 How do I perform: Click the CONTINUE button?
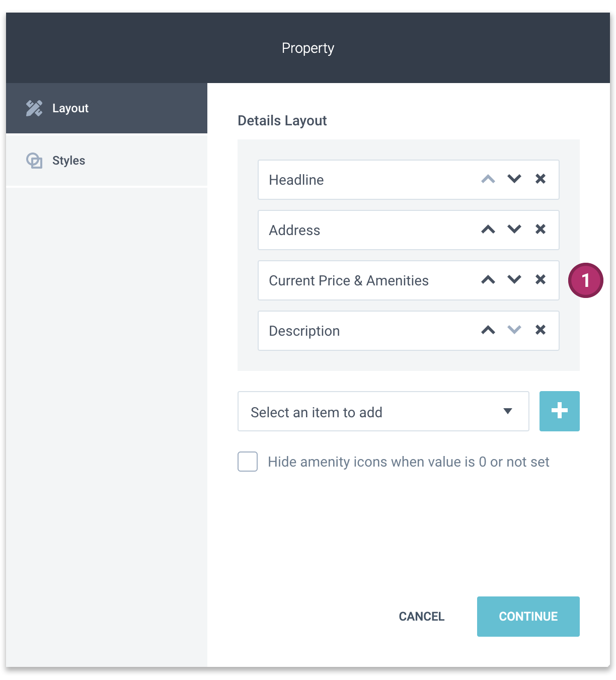coord(528,617)
